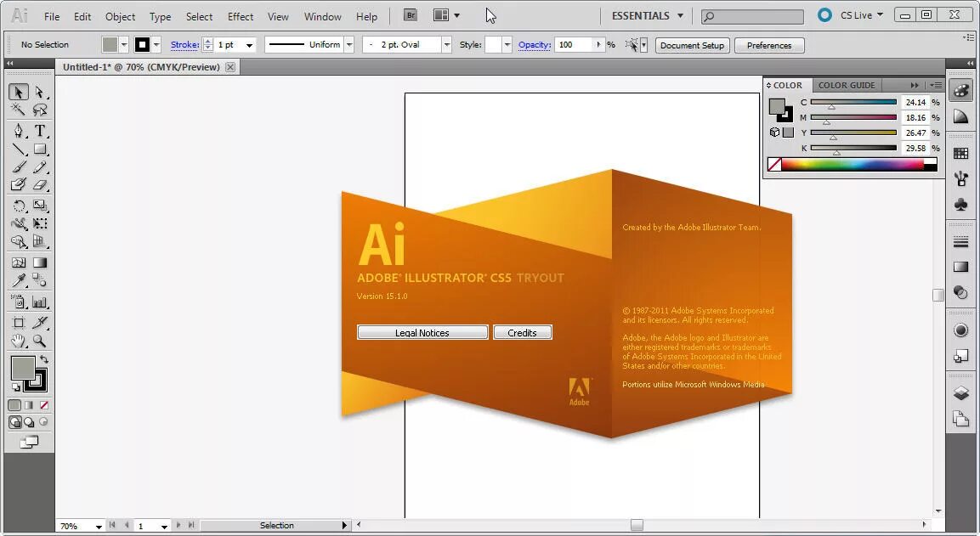
Task: Open the Object menu
Action: tap(120, 17)
